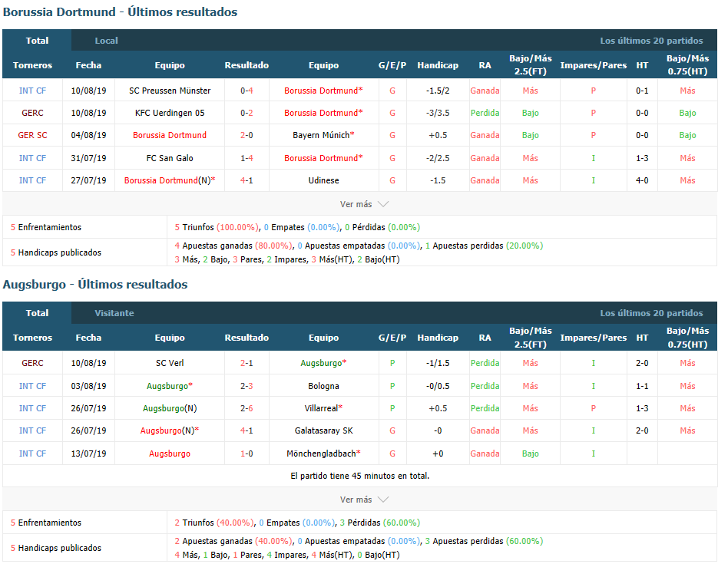
Task: Click the Resultado column header in the Borussia Dortmund table
Action: click(x=247, y=65)
